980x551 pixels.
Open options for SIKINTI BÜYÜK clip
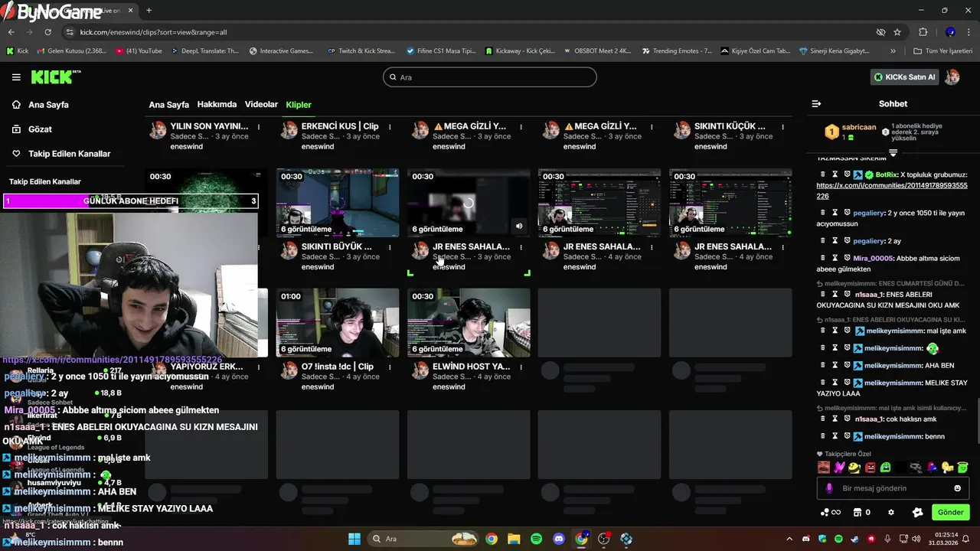click(x=390, y=246)
